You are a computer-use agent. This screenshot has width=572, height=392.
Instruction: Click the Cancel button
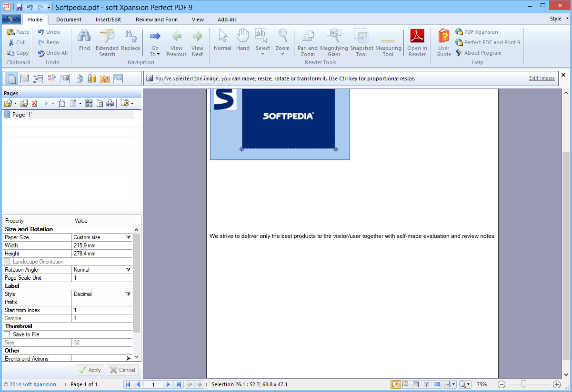click(x=122, y=370)
